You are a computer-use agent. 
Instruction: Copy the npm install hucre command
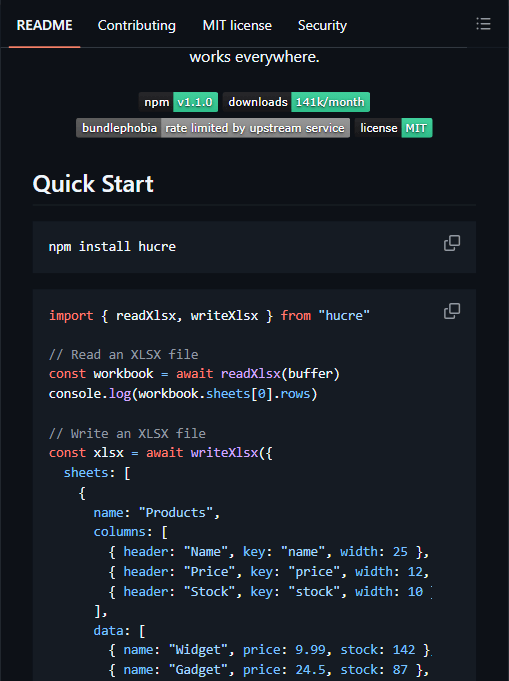pyautogui.click(x=452, y=243)
